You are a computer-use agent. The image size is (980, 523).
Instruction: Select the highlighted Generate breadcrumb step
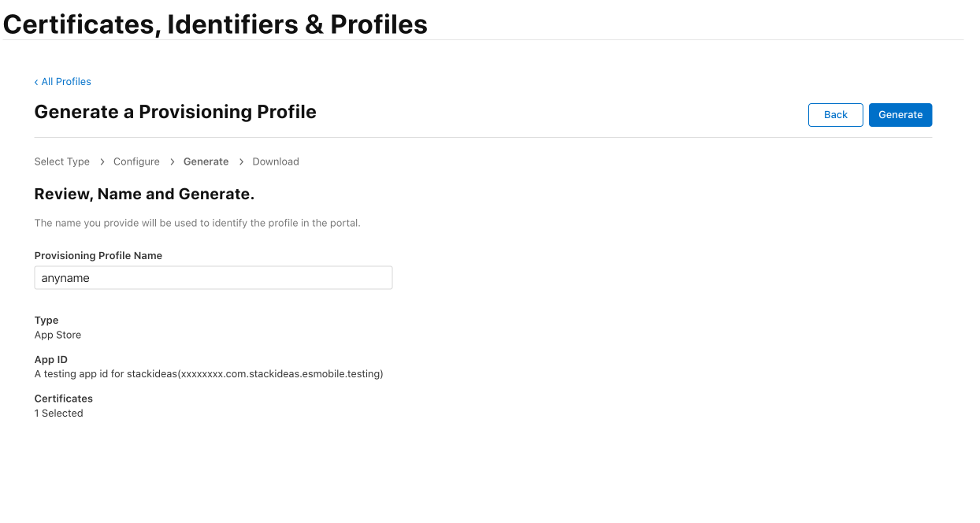click(x=206, y=161)
